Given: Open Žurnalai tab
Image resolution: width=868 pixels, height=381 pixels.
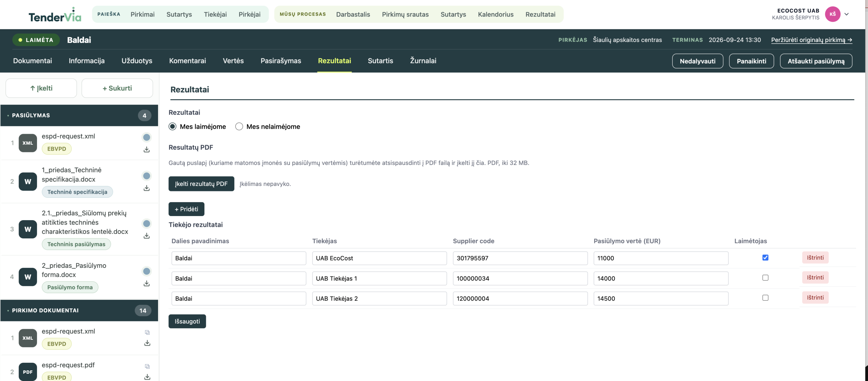Looking at the screenshot, I should (x=423, y=61).
